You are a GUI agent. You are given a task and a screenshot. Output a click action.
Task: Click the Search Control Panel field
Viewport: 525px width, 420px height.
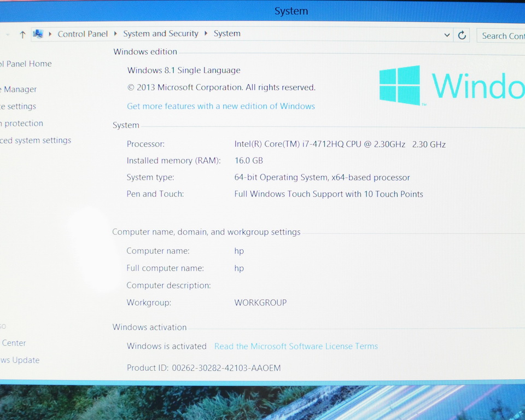coord(501,36)
